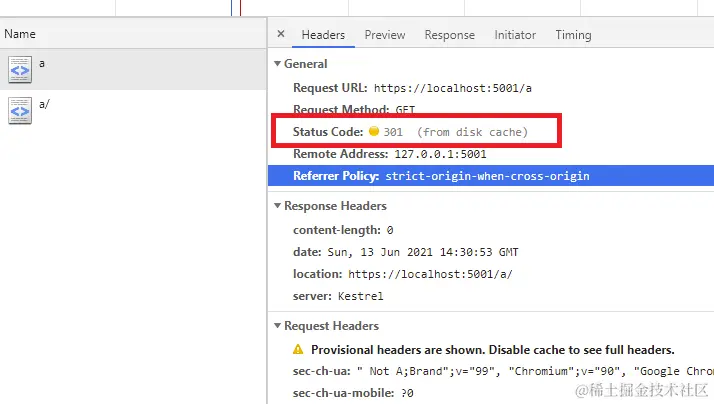Image resolution: width=714 pixels, height=404 pixels.
Task: Click the Remote Address value 127.0.0.1:5001
Action: click(440, 154)
